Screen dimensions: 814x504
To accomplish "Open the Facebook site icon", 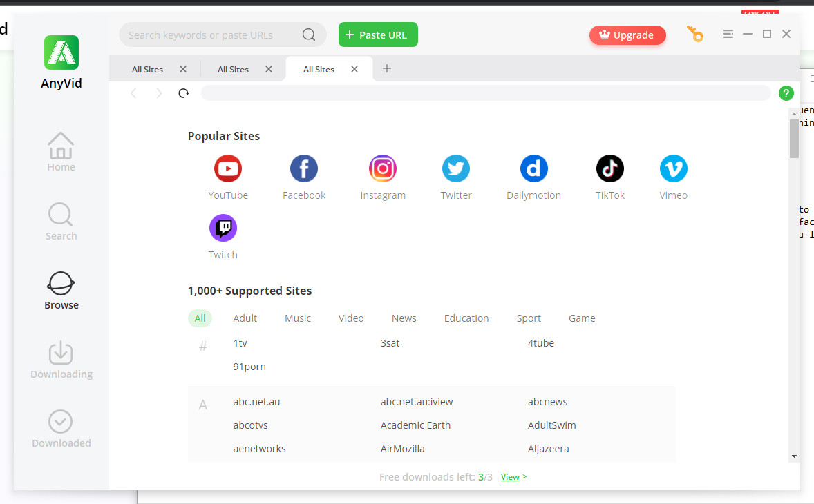I will pos(303,168).
